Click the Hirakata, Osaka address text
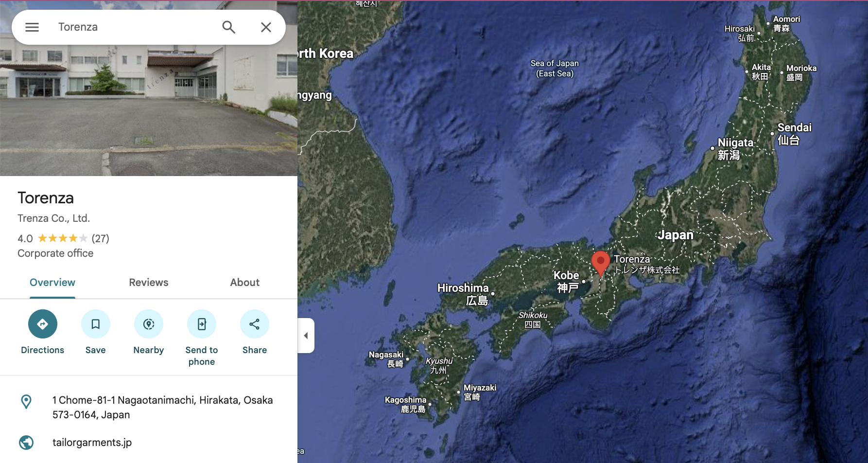 (162, 407)
